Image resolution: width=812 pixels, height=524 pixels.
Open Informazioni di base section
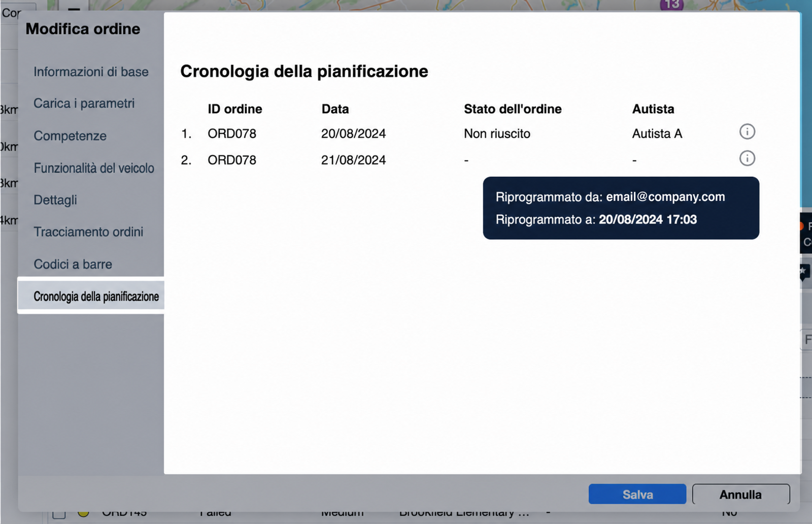(91, 72)
